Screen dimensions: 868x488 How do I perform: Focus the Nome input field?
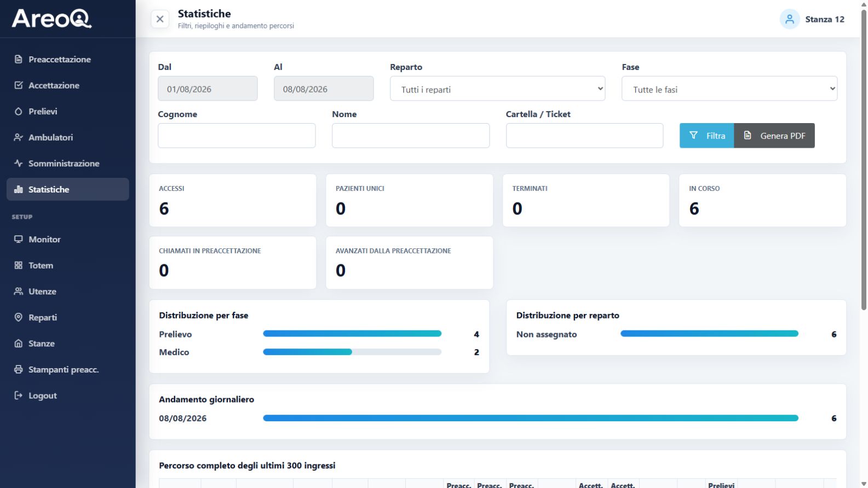click(411, 136)
